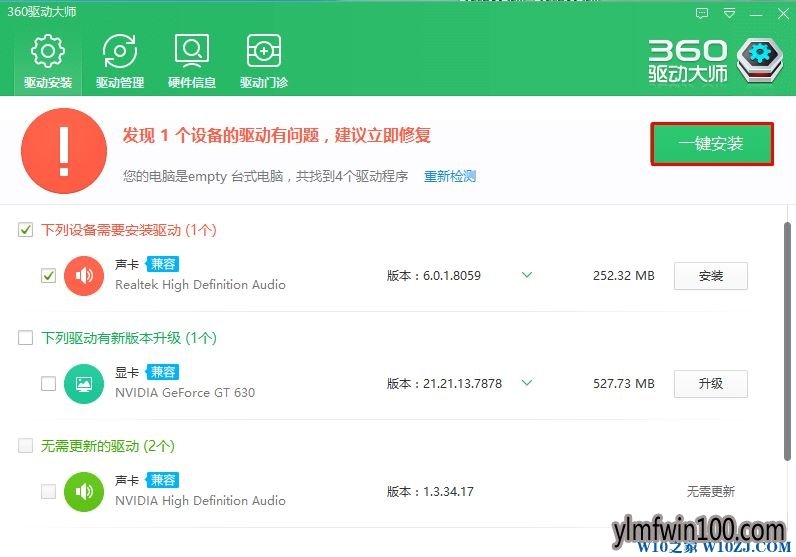
Task: Click the 360驱动大师 title text
Action: (42, 12)
